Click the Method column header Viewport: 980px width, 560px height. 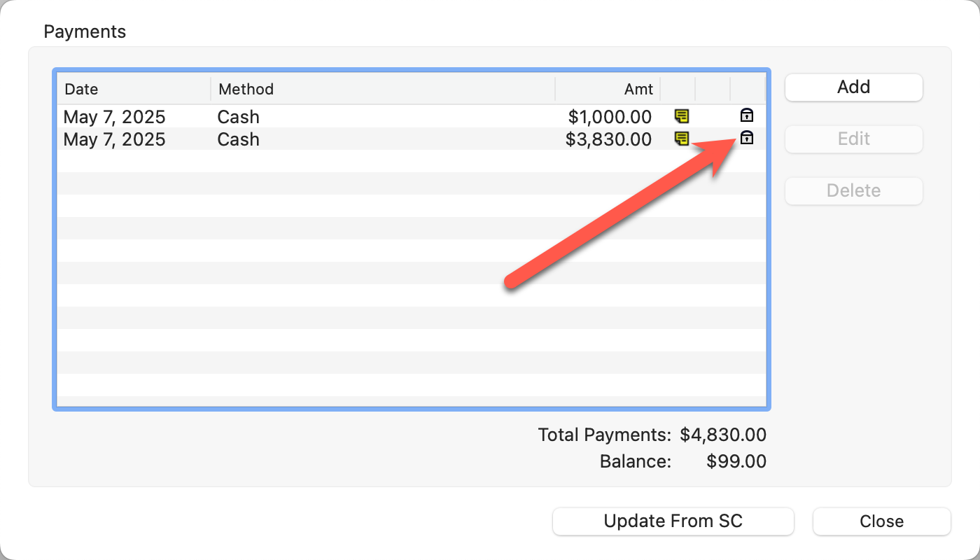coord(246,90)
